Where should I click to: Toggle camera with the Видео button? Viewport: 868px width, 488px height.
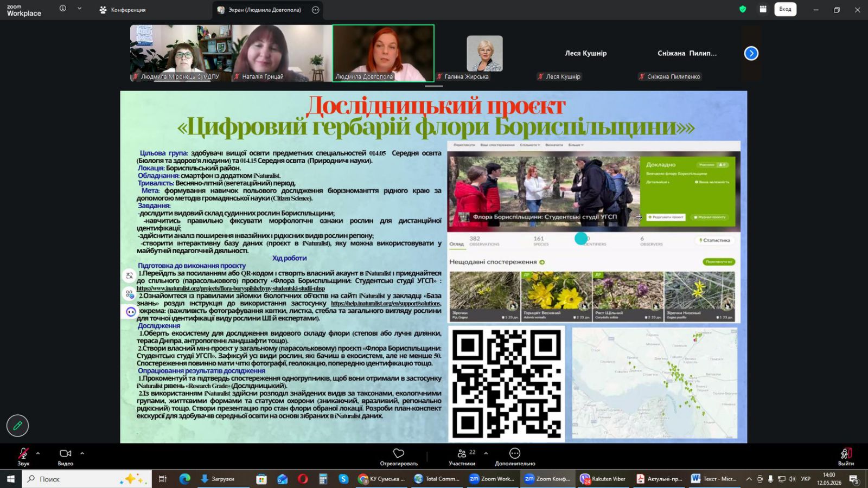66,457
